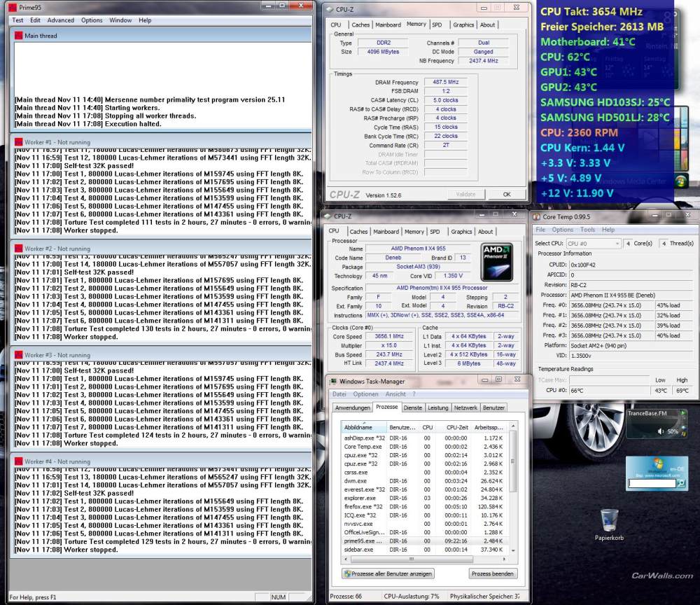Select the explorer.exe process row
This screenshot has height=605, width=700.
click(425, 498)
